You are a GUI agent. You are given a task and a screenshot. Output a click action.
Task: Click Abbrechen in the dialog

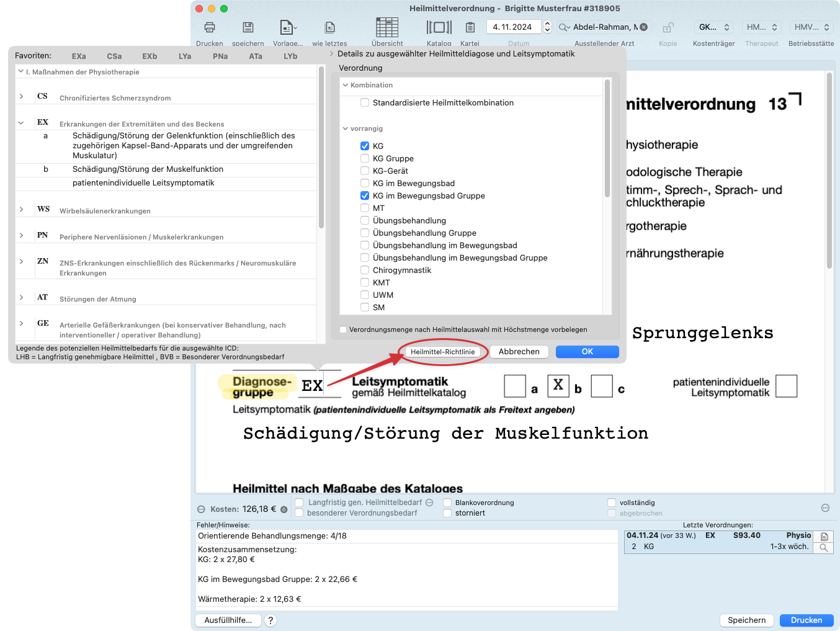click(519, 352)
